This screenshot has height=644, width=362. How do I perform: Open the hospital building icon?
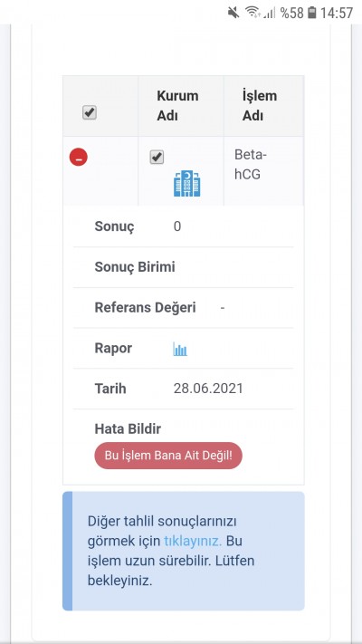tap(187, 183)
